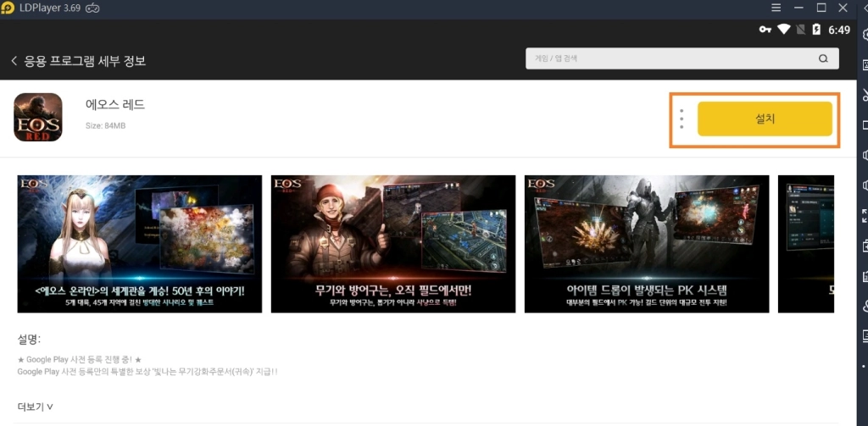Click the LDPlayer logo in title bar
868x426 pixels.
pos(8,8)
